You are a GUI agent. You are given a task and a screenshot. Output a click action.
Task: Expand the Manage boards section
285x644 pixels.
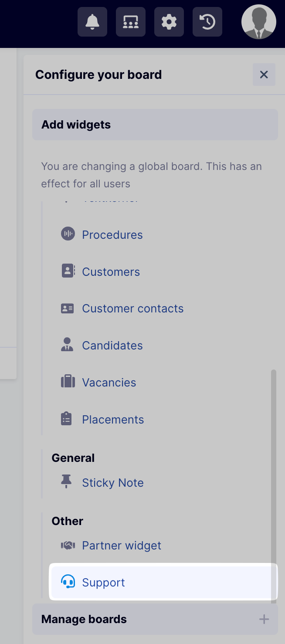(x=155, y=619)
